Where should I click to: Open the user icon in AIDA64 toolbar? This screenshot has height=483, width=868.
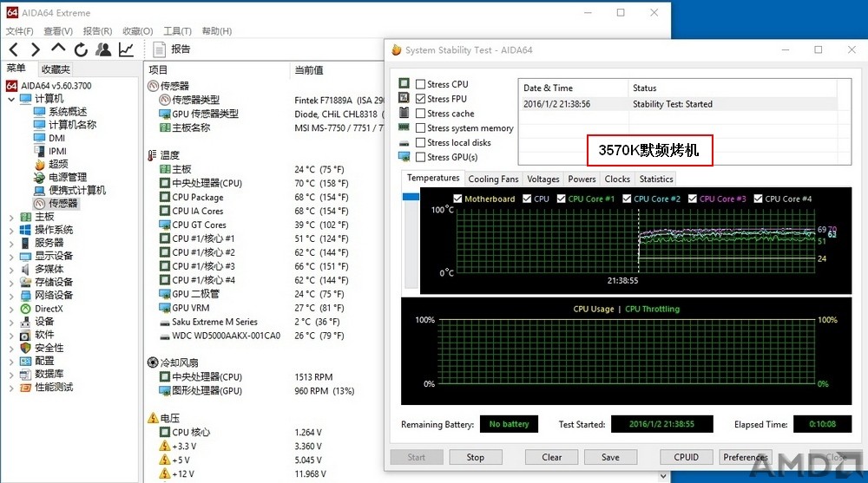tap(103, 49)
